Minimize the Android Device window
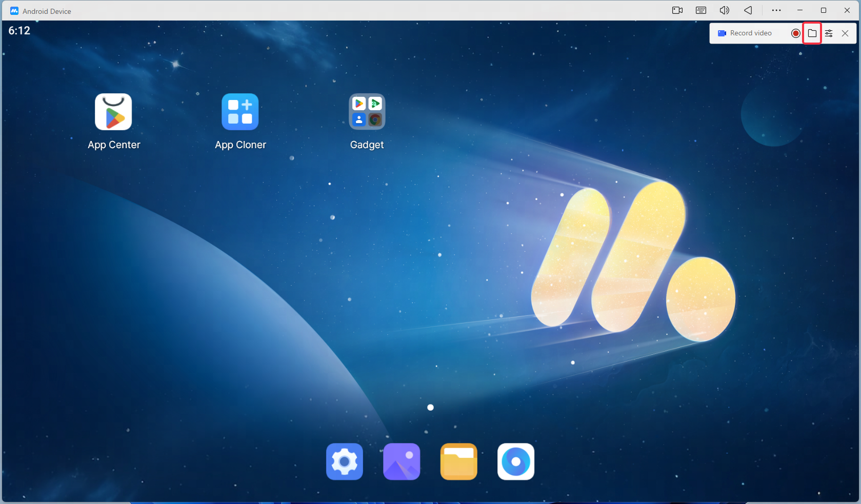The image size is (861, 504). coord(800,10)
